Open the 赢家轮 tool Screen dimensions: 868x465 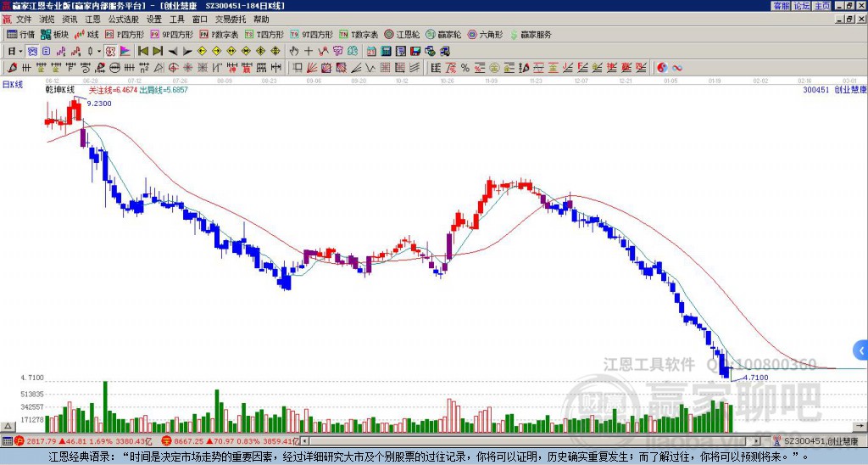[443, 34]
